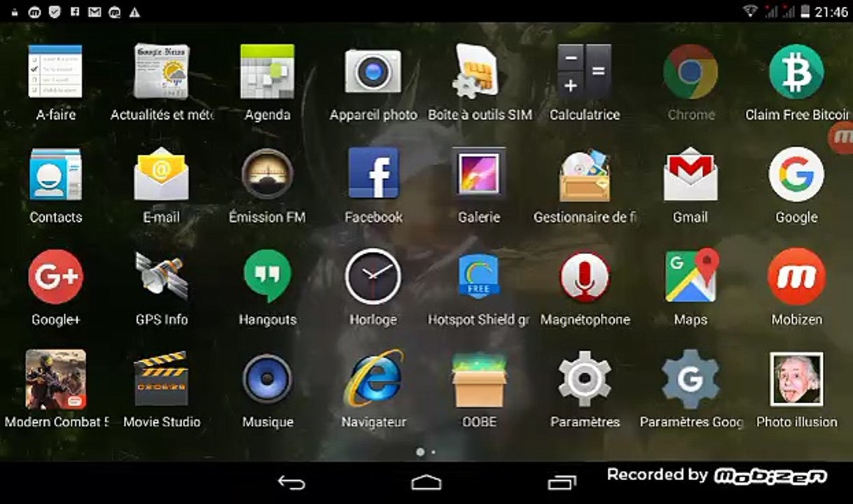Viewport: 853px width, 504px height.
Task: Launch Gmail app
Action: (x=691, y=174)
